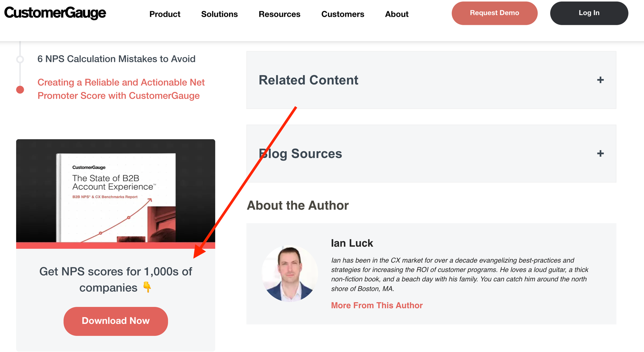Select the hollow timeline circle marker
This screenshot has width=644, height=352.
[20, 59]
